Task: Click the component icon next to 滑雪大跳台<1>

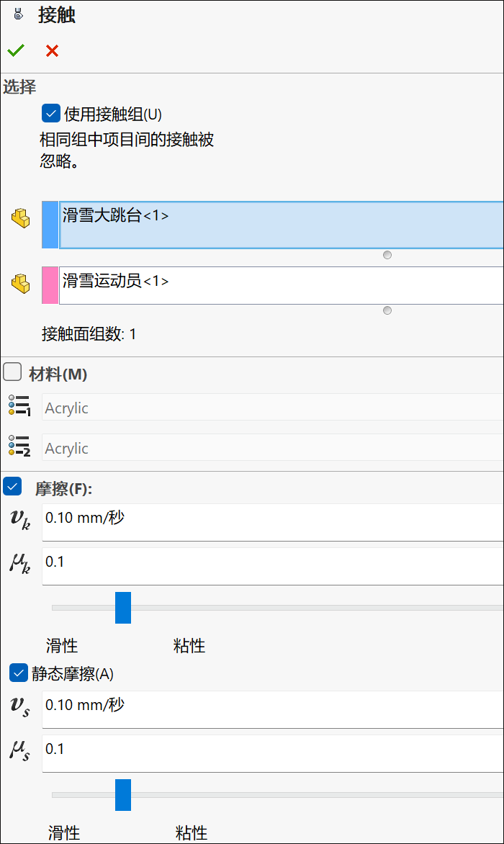Action: [20, 218]
